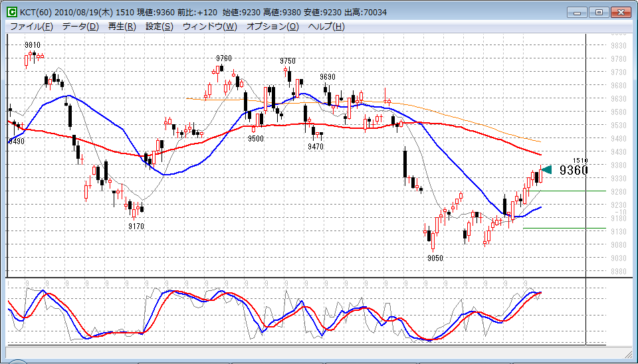Click the 9050 low price label
This screenshot has height=364, width=638.
coord(435,258)
